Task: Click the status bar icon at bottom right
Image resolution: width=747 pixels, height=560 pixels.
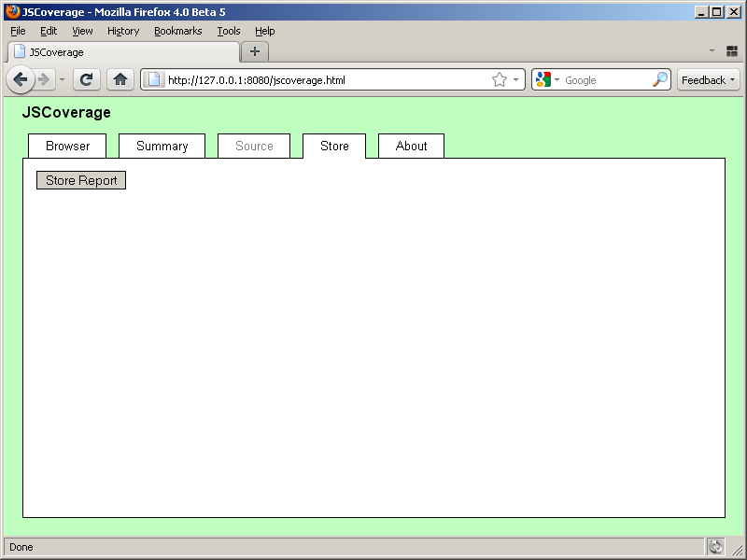Action: (x=715, y=547)
